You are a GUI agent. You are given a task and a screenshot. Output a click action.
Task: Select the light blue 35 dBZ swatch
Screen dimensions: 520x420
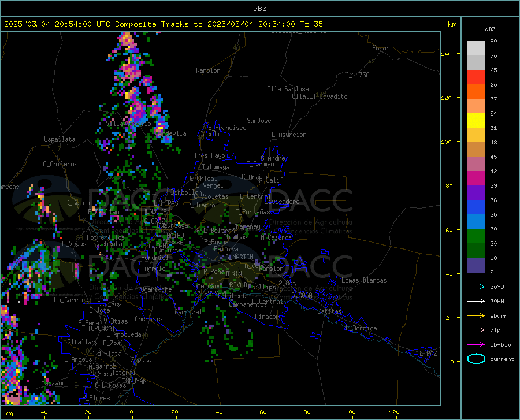click(476, 222)
